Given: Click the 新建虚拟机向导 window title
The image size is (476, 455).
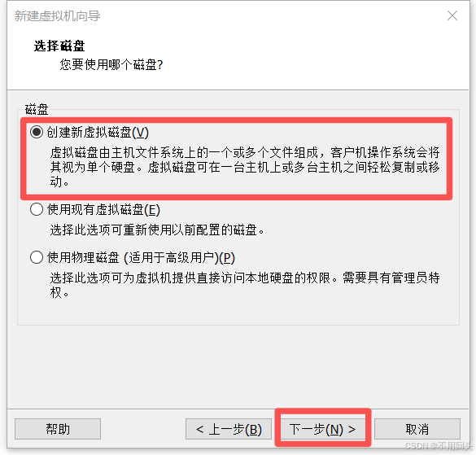Looking at the screenshot, I should click(57, 15).
